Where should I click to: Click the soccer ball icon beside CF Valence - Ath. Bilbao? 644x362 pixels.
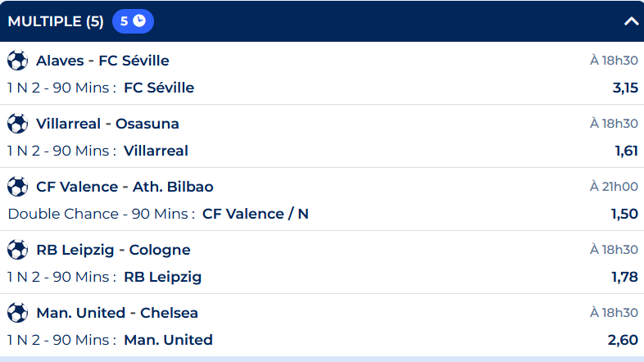(17, 187)
